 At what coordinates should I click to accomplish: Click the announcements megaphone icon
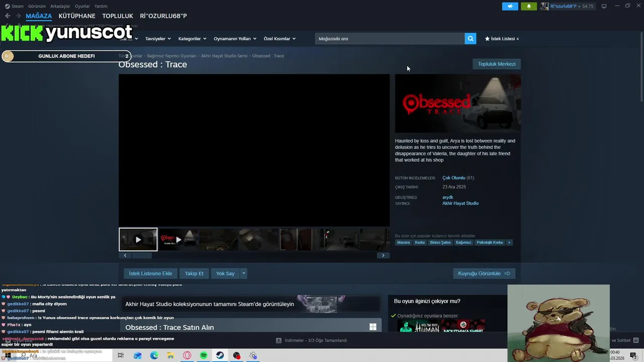(x=510, y=6)
